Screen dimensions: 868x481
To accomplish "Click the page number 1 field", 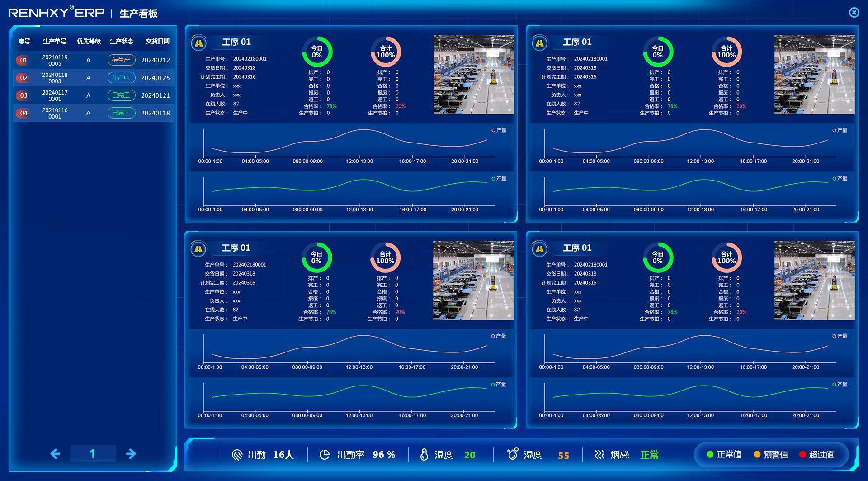I will 93,454.
